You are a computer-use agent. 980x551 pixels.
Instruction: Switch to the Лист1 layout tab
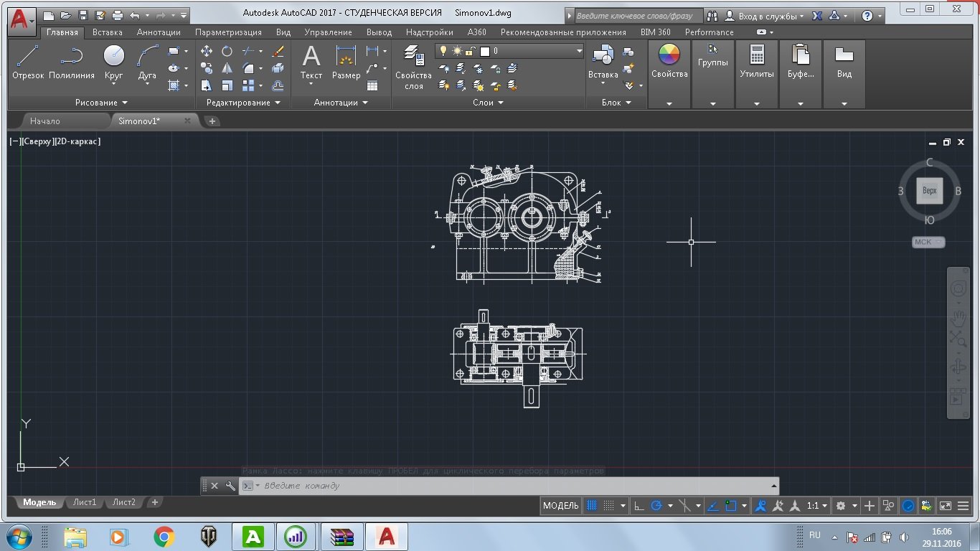point(85,502)
